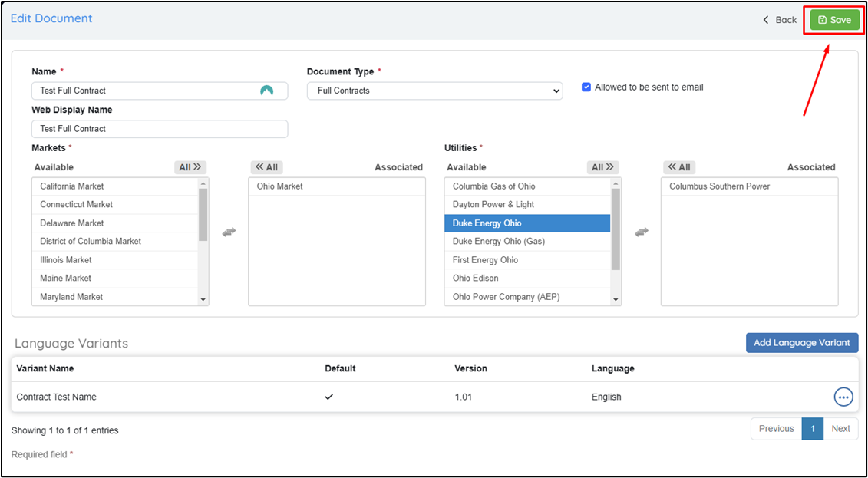Click the green Save button
This screenshot has width=868, height=478.
(835, 20)
